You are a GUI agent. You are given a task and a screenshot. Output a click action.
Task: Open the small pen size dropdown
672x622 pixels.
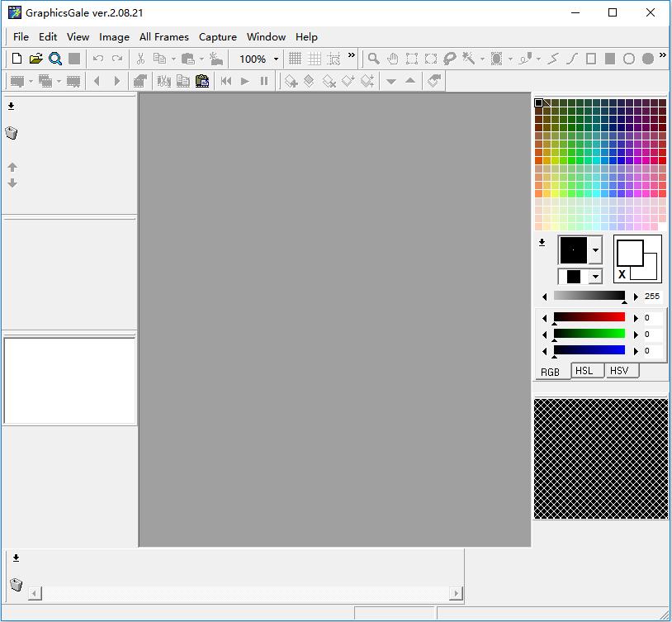click(596, 277)
